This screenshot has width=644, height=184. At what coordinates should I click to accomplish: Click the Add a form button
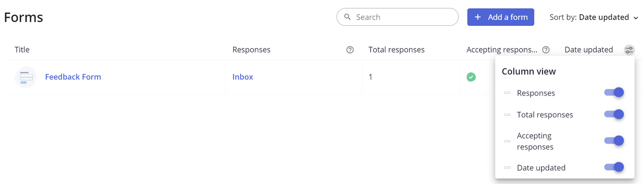pos(500,17)
